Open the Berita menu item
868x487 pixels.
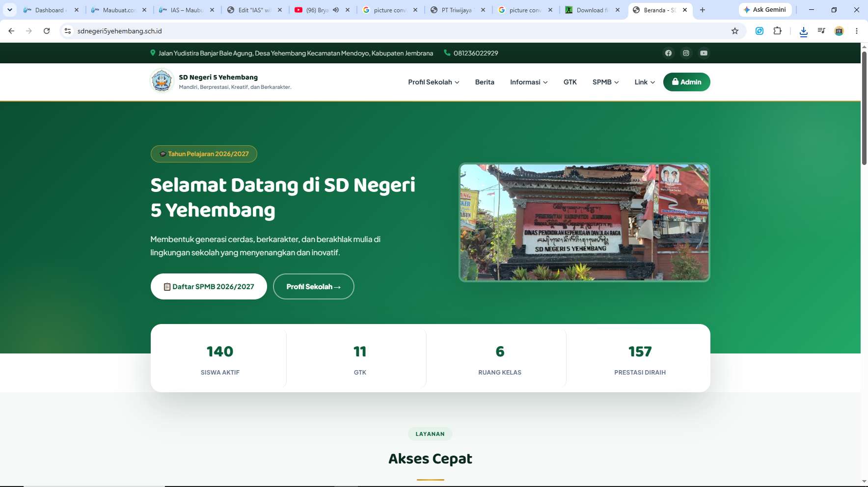485,82
